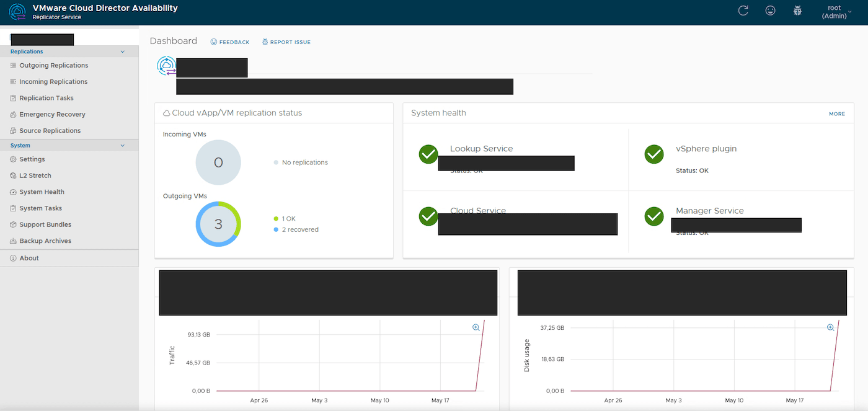Go to Backup Archives page
Viewport: 868px width, 411px height.
coord(45,241)
